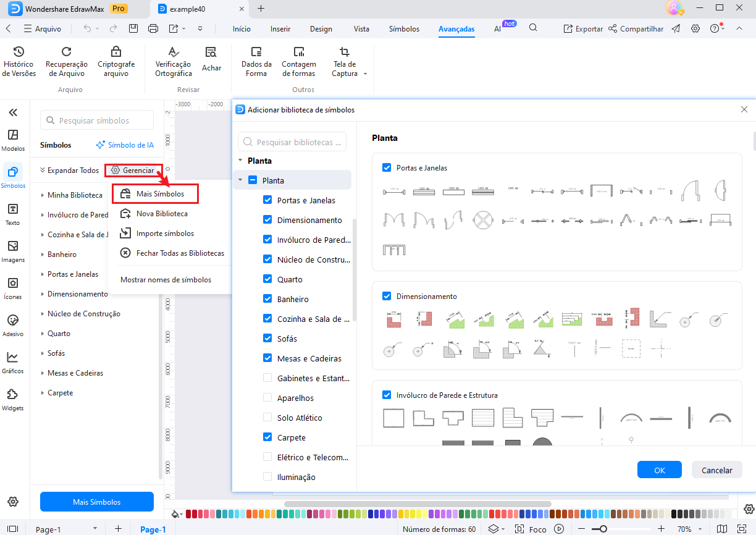Select Mais Símbolos menu entry
The width and height of the screenshot is (756, 535).
click(x=156, y=193)
